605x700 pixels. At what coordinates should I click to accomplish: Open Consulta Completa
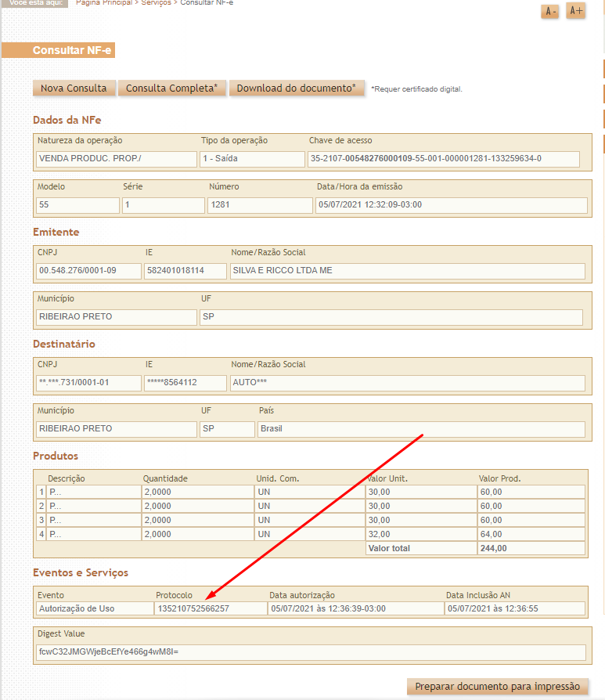171,88
